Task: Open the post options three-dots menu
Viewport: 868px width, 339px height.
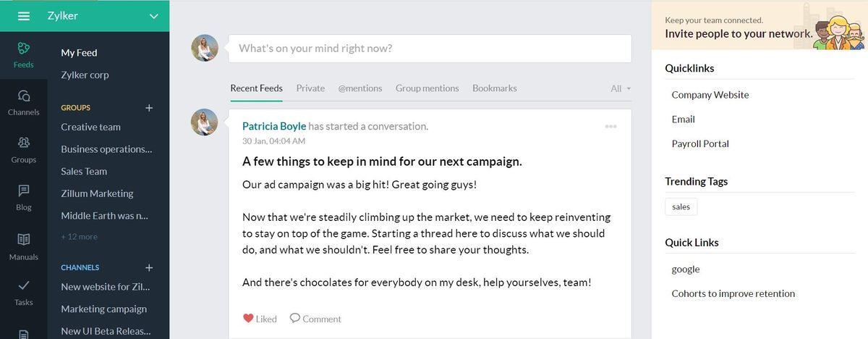Action: pos(610,126)
